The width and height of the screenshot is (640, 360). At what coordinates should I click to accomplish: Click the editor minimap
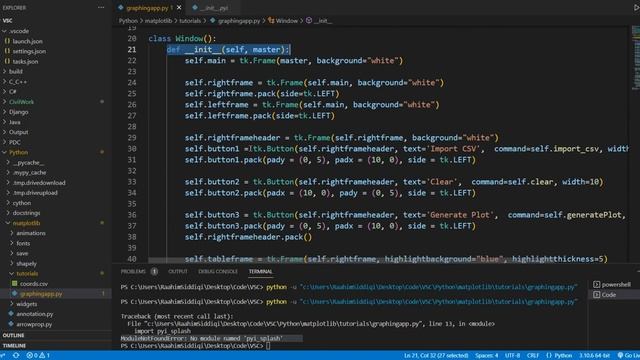tap(636, 57)
